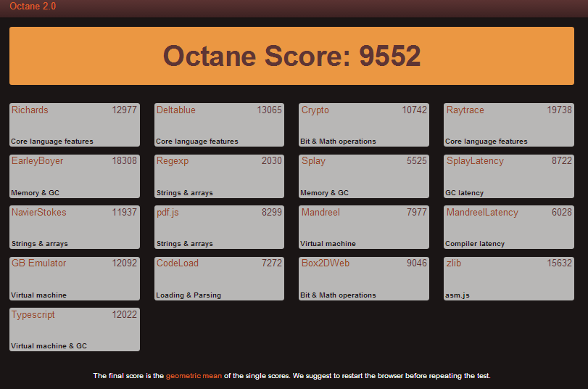Click 'Bit & Math operations' under Crypto
This screenshot has height=389, width=588.
(338, 142)
